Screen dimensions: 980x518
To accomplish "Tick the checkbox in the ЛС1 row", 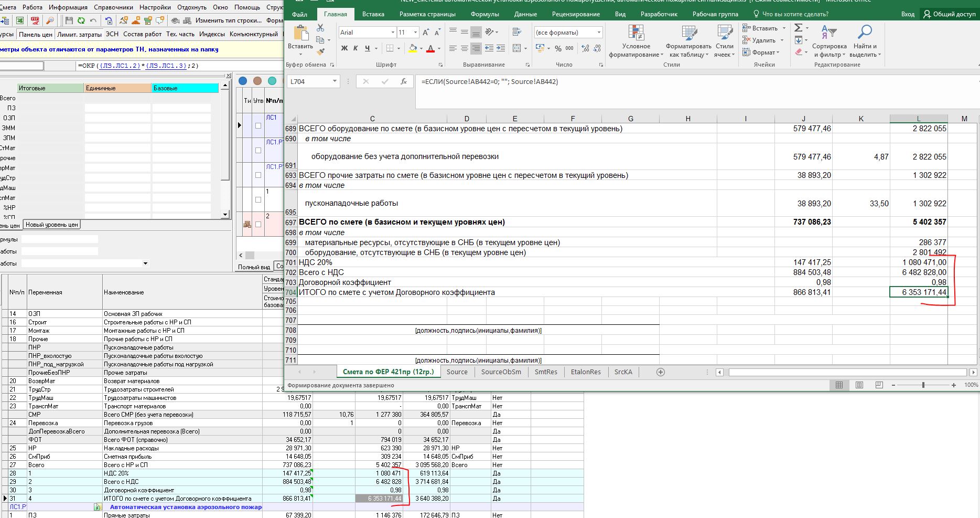I will tap(258, 125).
